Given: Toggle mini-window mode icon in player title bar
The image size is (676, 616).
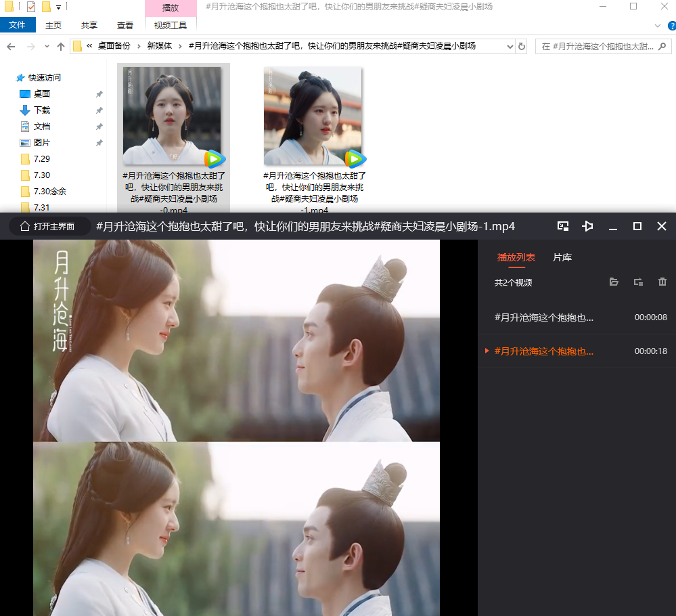Looking at the screenshot, I should click(x=563, y=226).
